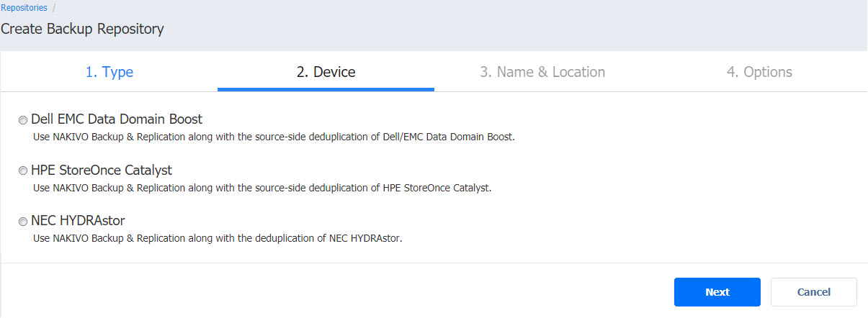Go back to the 1. Type step
Screen dimensions: 868x318
tap(109, 72)
